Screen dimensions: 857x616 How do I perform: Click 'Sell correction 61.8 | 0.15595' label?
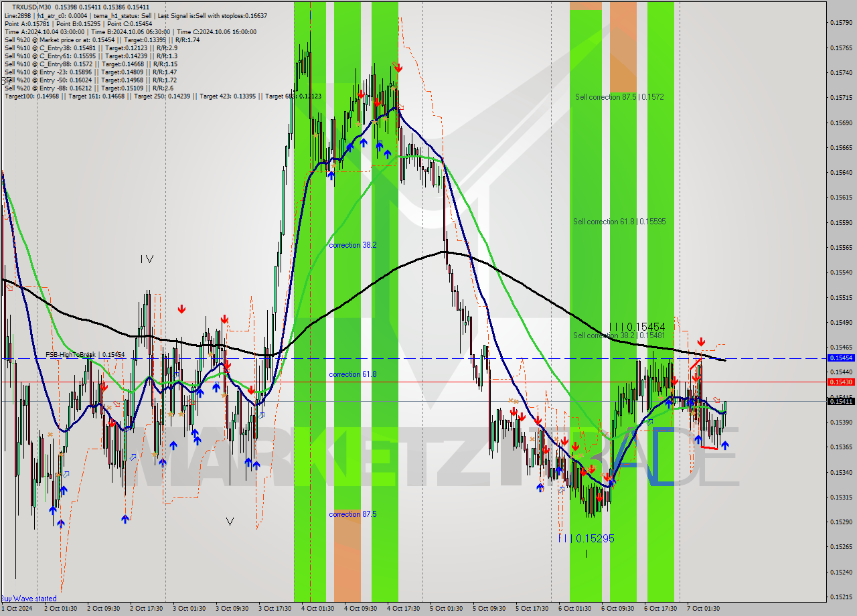(x=619, y=222)
